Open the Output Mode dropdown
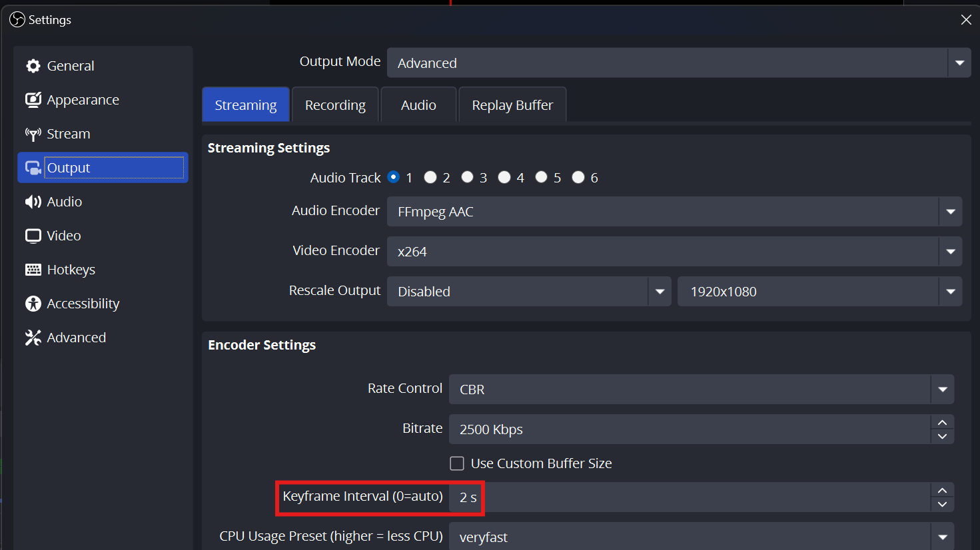Viewport: 980px width, 550px height. (x=959, y=63)
